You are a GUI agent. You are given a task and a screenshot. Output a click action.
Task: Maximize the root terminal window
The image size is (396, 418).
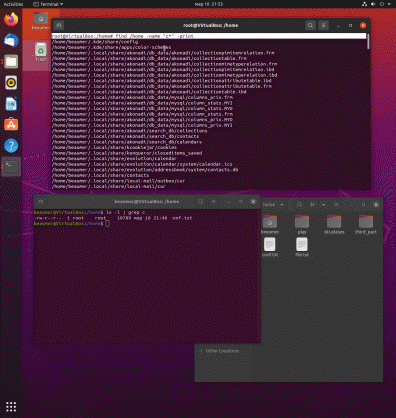click(350, 25)
